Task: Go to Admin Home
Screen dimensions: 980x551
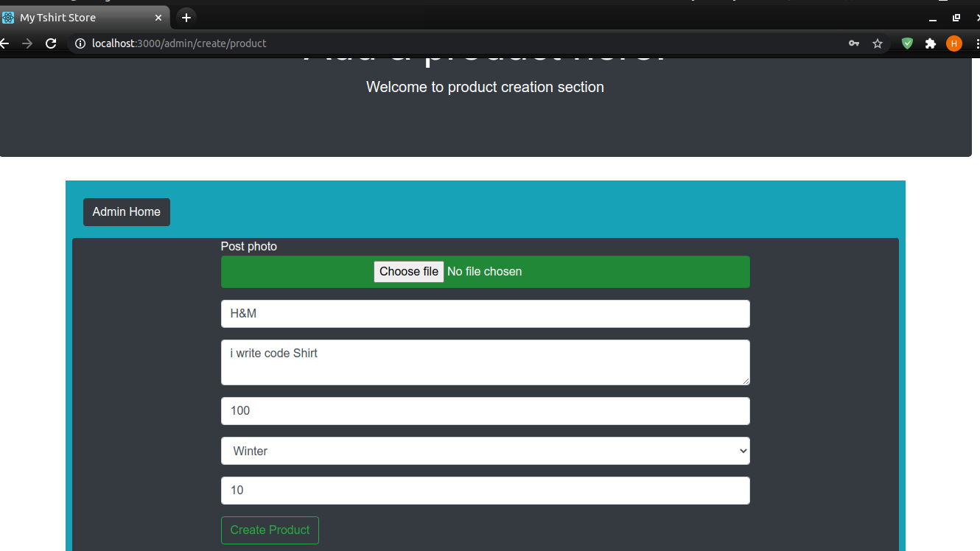Action: tap(127, 212)
